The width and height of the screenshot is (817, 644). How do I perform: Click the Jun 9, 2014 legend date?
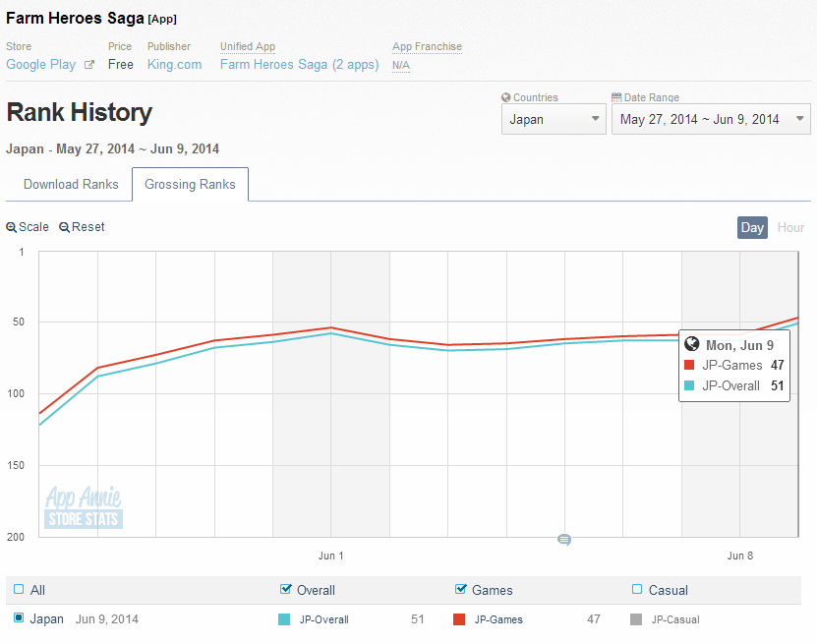(x=107, y=619)
